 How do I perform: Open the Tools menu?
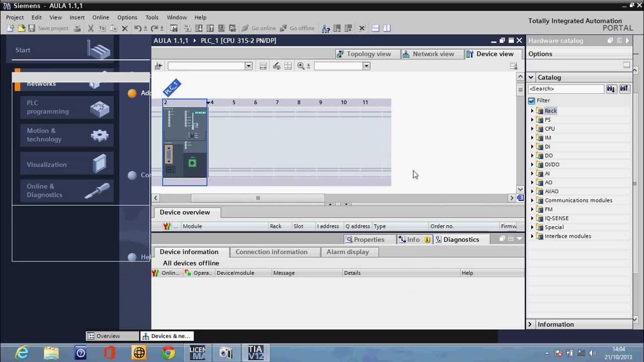[151, 17]
